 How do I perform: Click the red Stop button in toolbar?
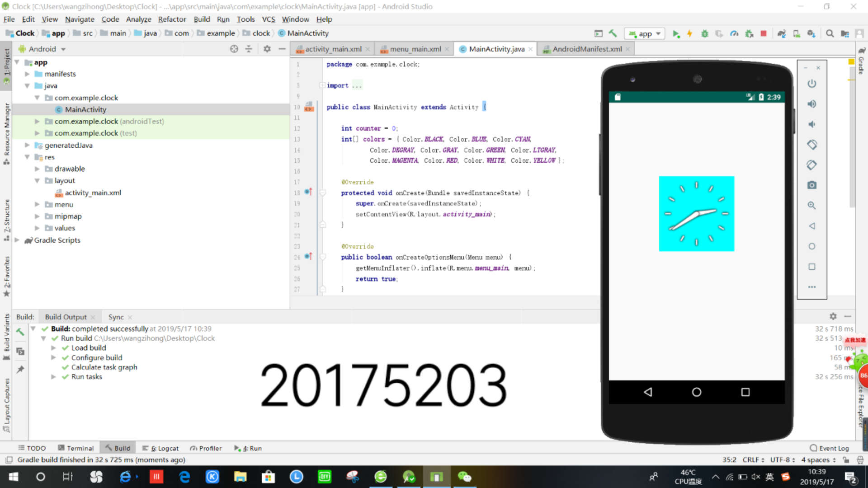coord(764,33)
